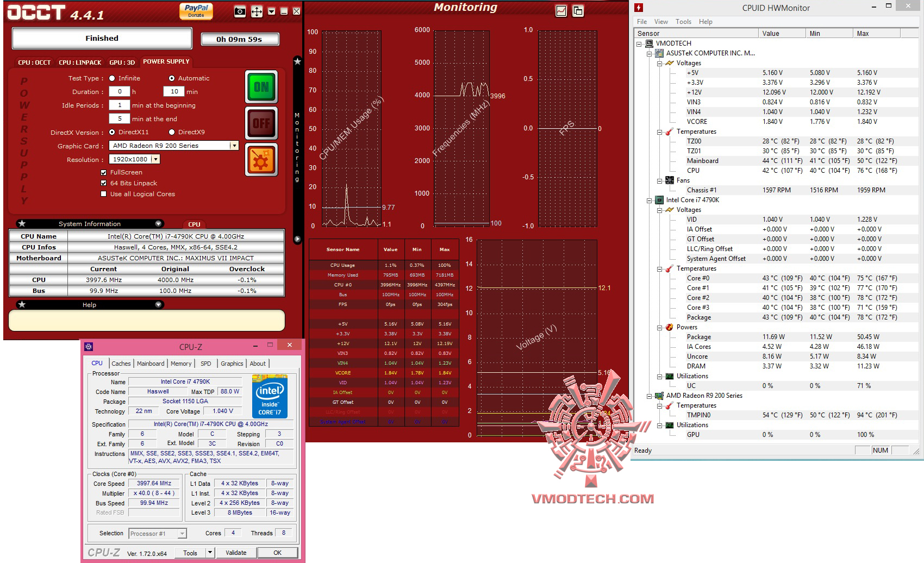
Task: Click the VMODTECH computer icon
Action: [x=649, y=43]
